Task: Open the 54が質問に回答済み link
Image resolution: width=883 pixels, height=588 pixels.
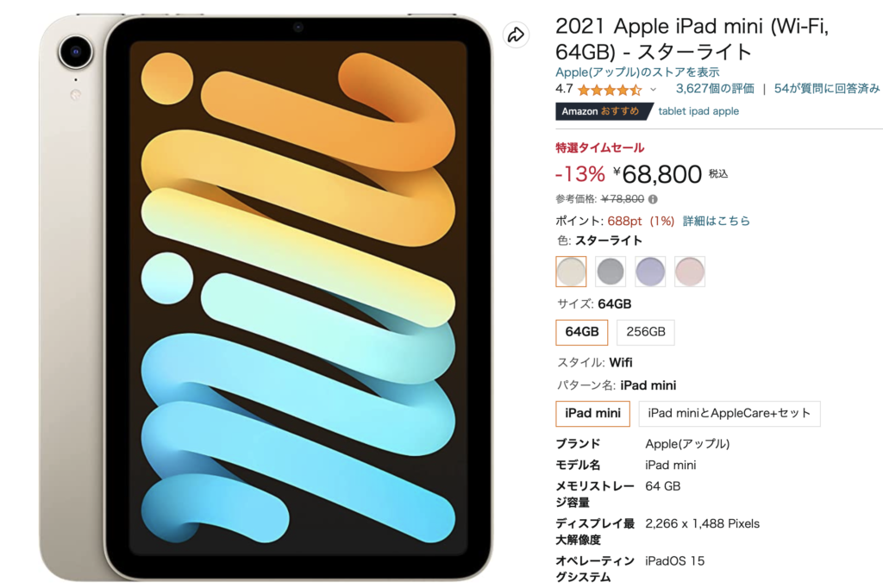Action: click(x=826, y=89)
